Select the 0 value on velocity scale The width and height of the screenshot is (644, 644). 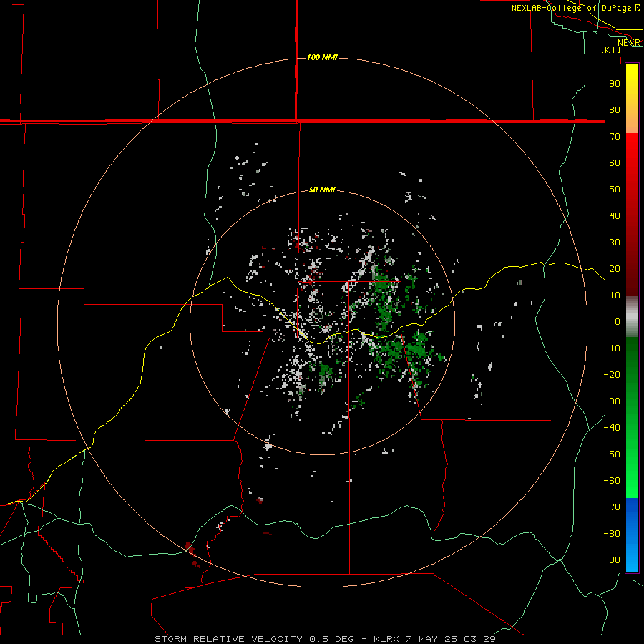tap(618, 321)
